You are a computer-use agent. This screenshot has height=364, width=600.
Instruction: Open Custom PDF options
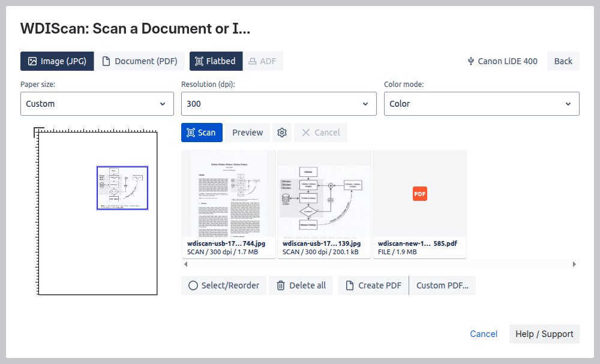point(442,285)
